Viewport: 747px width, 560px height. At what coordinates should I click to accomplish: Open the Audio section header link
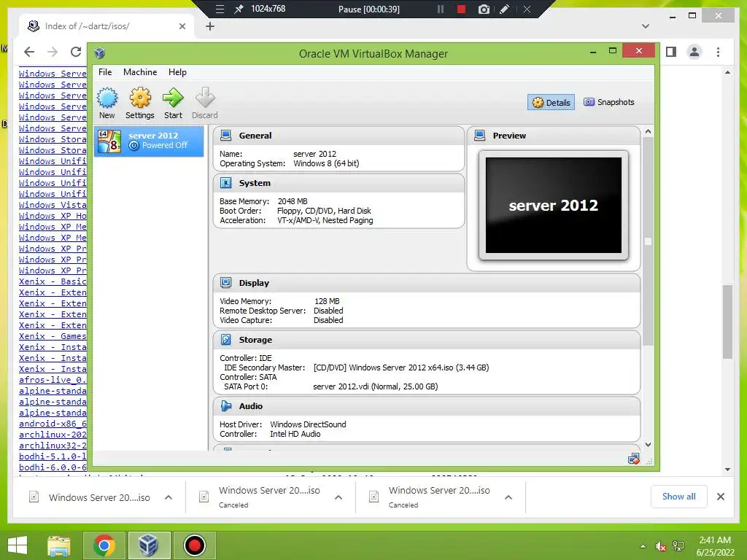click(x=251, y=406)
